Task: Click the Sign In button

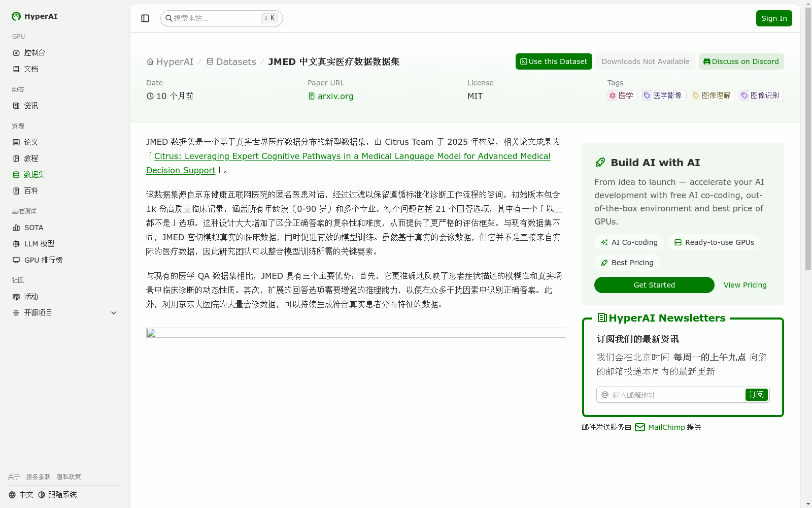Action: tap(774, 18)
